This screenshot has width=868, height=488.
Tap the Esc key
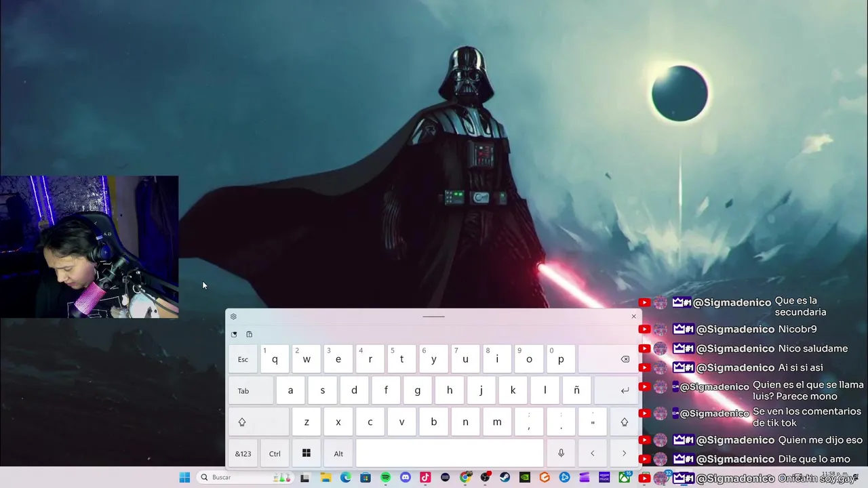[x=243, y=359]
